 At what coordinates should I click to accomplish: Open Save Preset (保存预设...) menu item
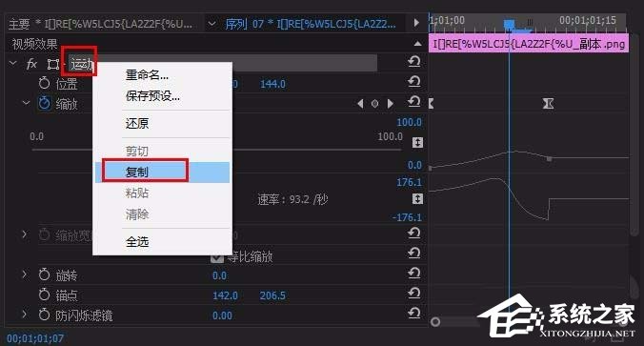click(x=152, y=96)
